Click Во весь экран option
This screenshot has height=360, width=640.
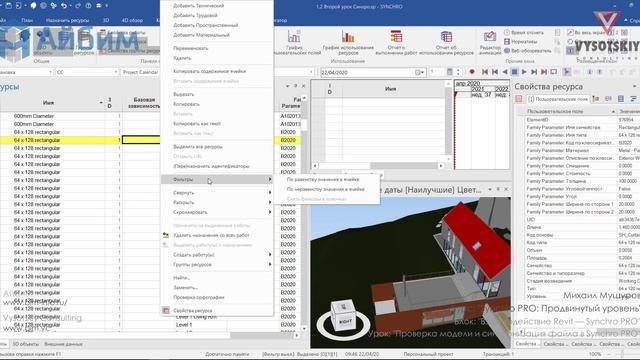pos(587,32)
